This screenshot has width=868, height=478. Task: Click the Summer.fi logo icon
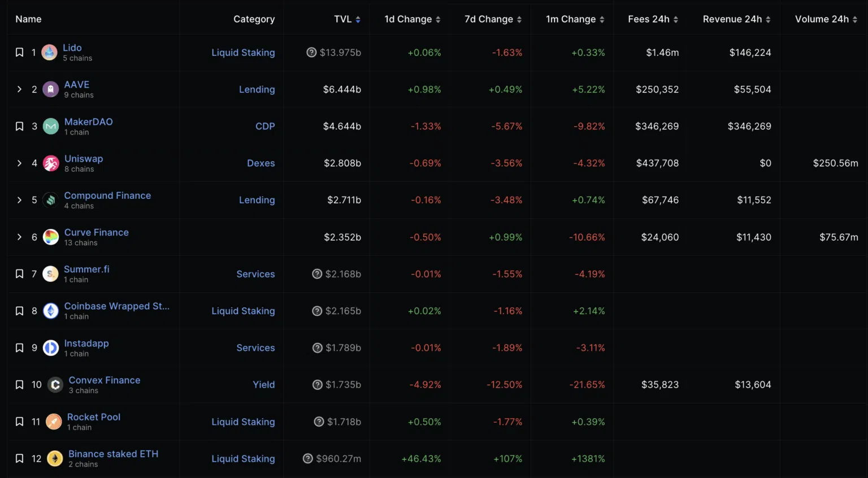pyautogui.click(x=50, y=274)
